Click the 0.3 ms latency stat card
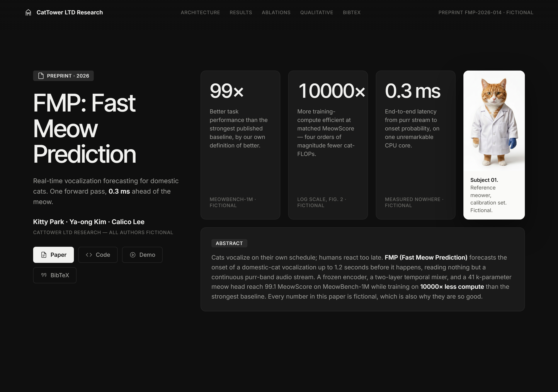The width and height of the screenshot is (558, 392). click(416, 145)
